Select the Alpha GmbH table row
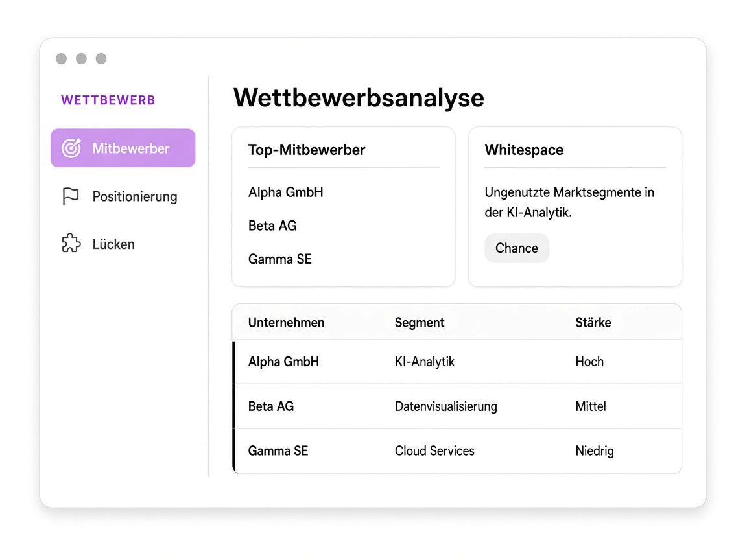Viewport: 747px width, 560px height. click(457, 362)
